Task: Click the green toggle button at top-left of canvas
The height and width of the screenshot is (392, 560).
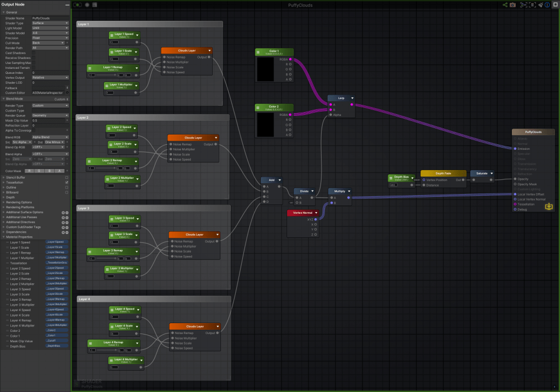Action: coord(78,5)
